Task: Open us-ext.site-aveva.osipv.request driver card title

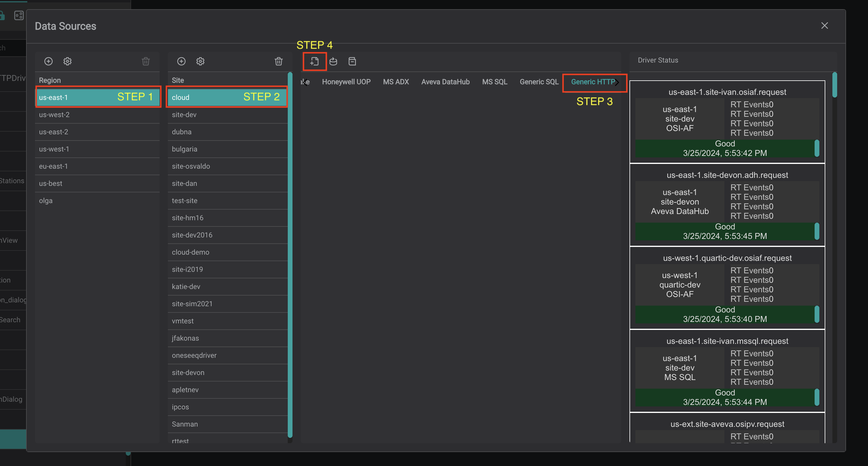Action: 727,424
